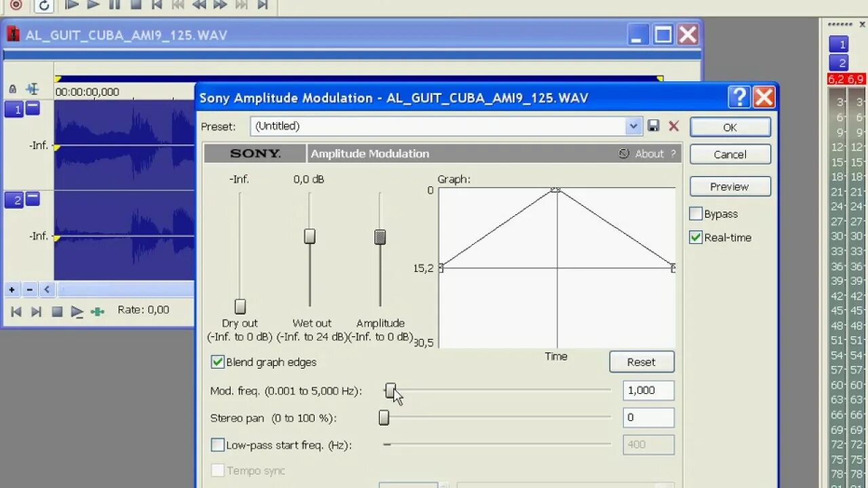Collapse channel 2 with its minus button
Image resolution: width=868 pixels, height=488 pixels.
point(33,199)
